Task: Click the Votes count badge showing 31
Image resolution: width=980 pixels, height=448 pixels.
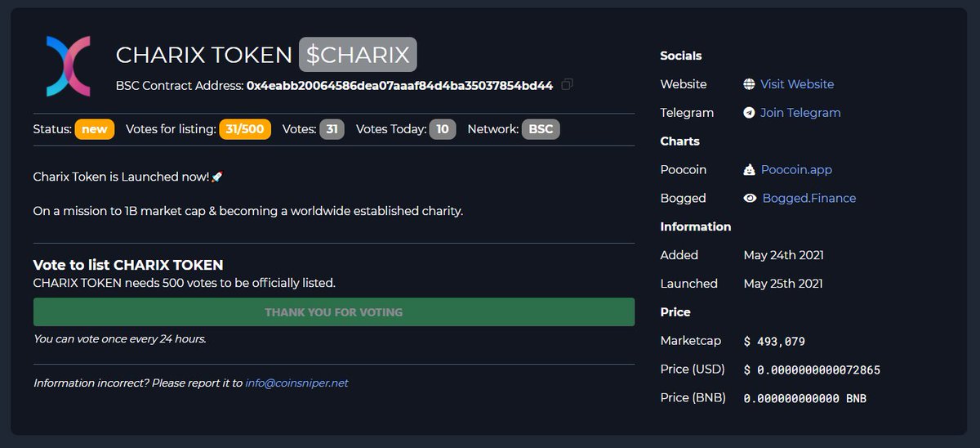Action: tap(332, 129)
